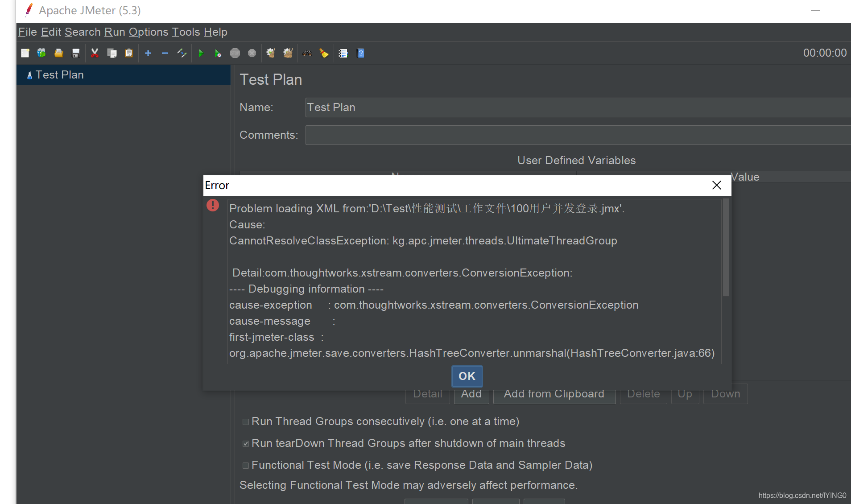Click the CannotResolveClassException message line
851x504 pixels.
[423, 241]
